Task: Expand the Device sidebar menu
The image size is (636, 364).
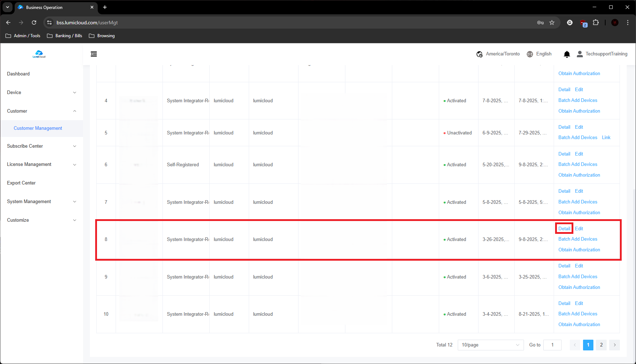Action: point(42,93)
